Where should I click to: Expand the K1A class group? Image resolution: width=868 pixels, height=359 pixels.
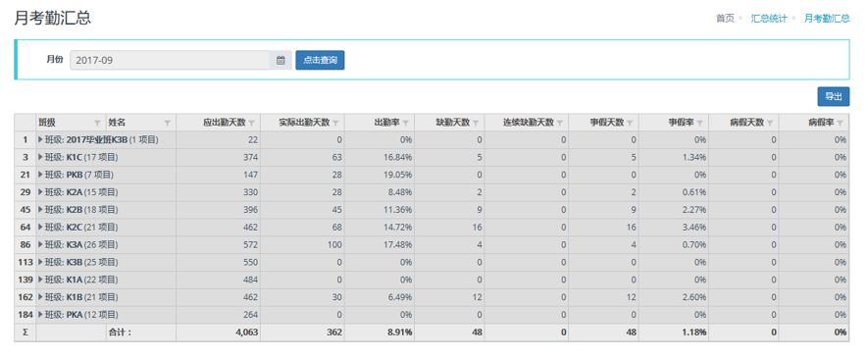coord(40,280)
